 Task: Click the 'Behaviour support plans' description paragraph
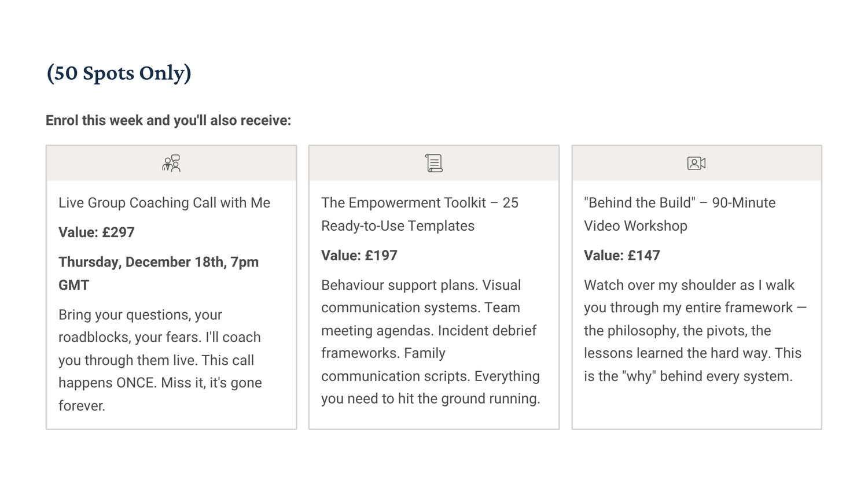coord(431,342)
